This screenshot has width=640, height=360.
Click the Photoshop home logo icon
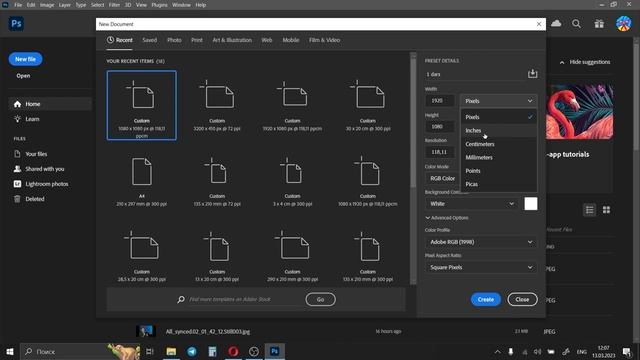point(16,24)
